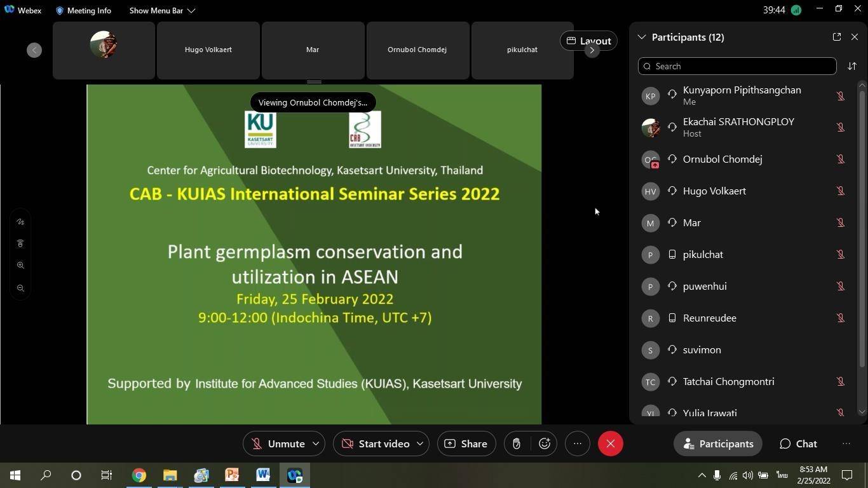868x488 pixels.
Task: Select the host's photo video tile
Action: pos(104,50)
